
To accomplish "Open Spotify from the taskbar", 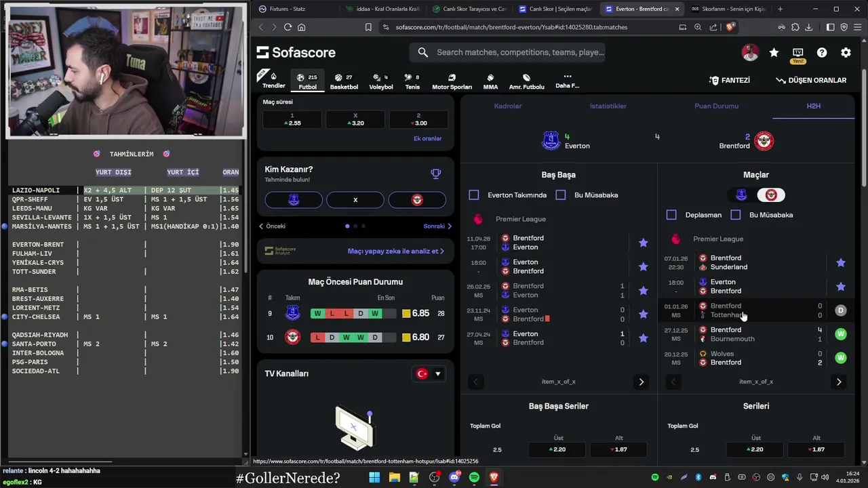I will pos(474,478).
